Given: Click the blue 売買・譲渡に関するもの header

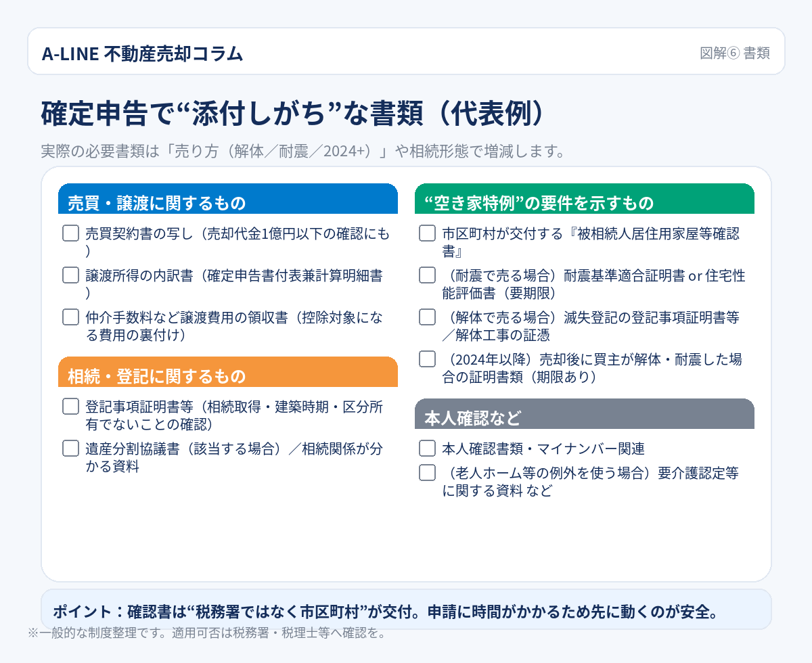Looking at the screenshot, I should point(228,200).
